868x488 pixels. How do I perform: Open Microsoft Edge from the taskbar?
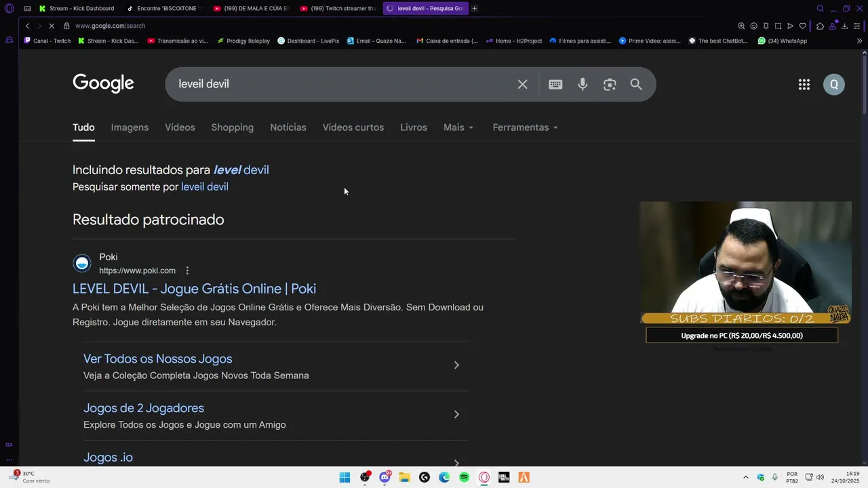444,477
